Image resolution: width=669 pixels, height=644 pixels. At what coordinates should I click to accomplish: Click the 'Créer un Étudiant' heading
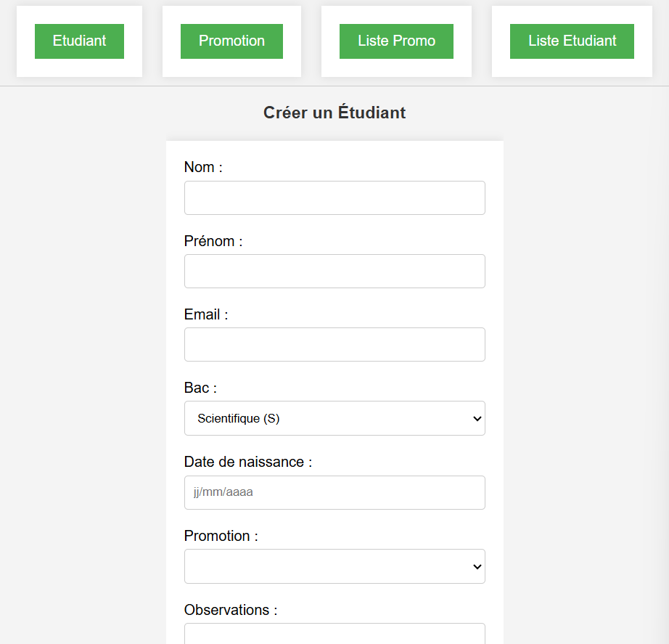(x=334, y=113)
